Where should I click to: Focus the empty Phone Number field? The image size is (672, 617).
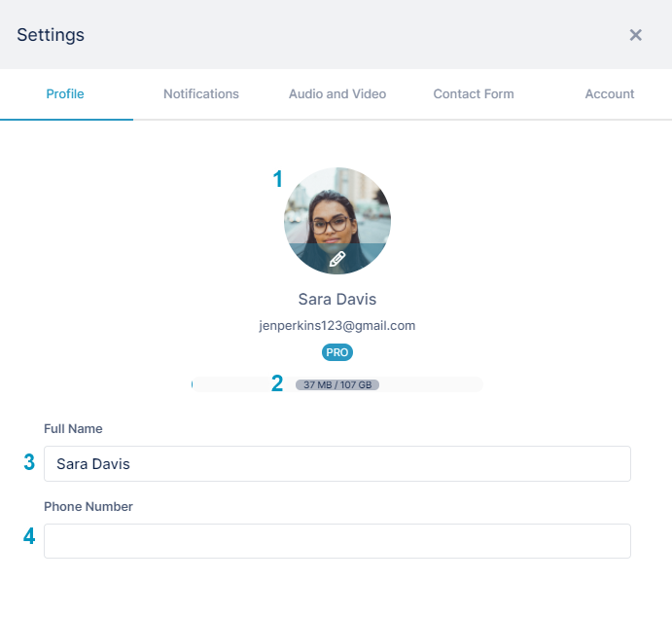click(x=337, y=541)
